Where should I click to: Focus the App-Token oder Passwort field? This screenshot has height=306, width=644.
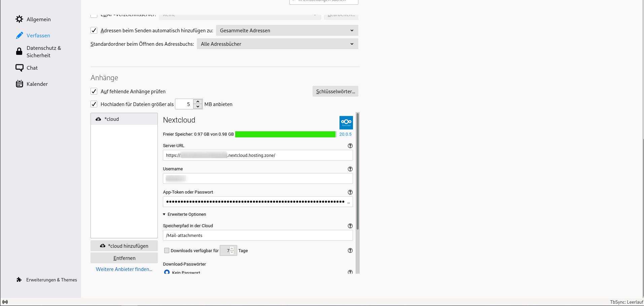click(x=258, y=202)
